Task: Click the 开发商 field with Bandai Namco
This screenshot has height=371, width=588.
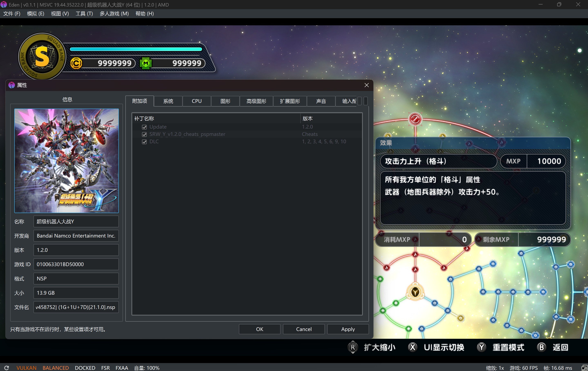Action: tap(76, 236)
